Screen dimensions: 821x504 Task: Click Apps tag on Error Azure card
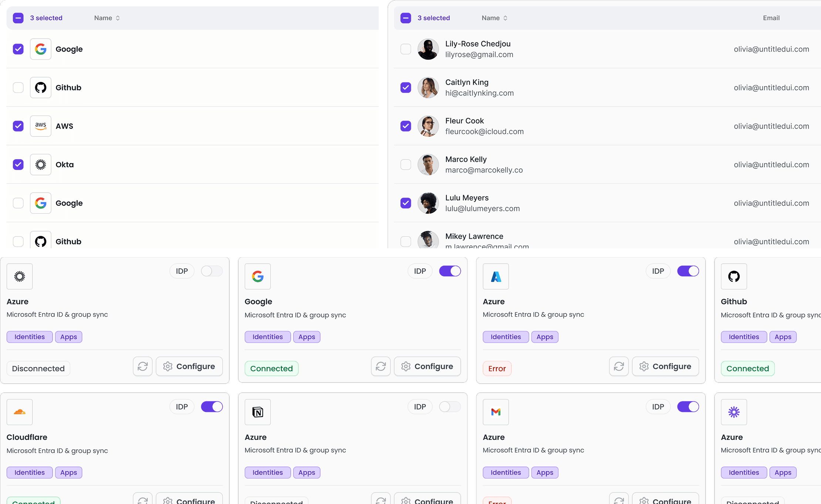click(545, 337)
